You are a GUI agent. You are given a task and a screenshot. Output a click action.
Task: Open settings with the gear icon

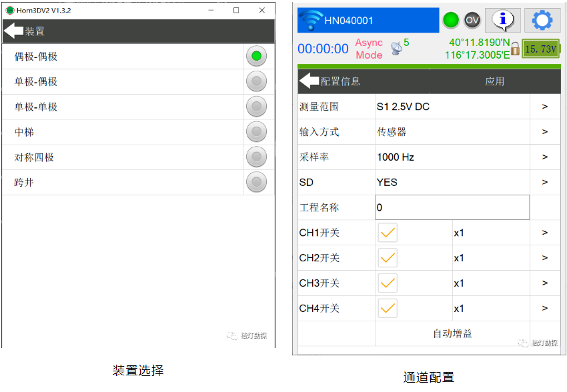pyautogui.click(x=542, y=20)
